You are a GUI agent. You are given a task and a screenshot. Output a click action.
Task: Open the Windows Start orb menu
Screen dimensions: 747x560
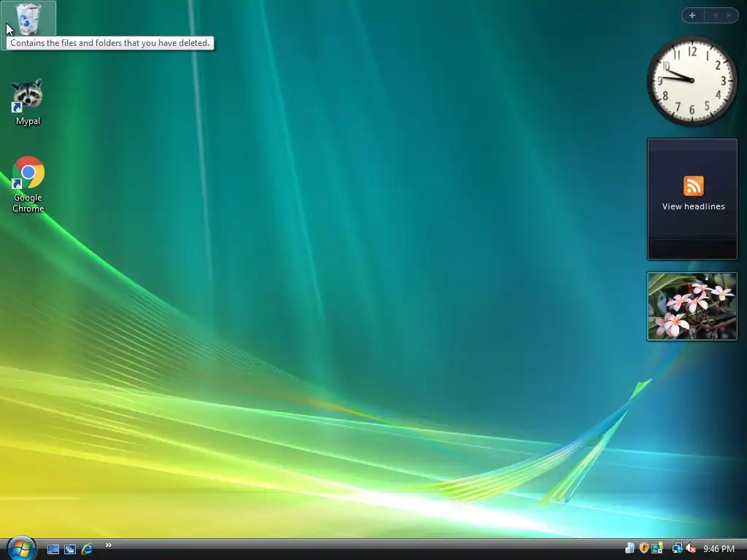21,548
